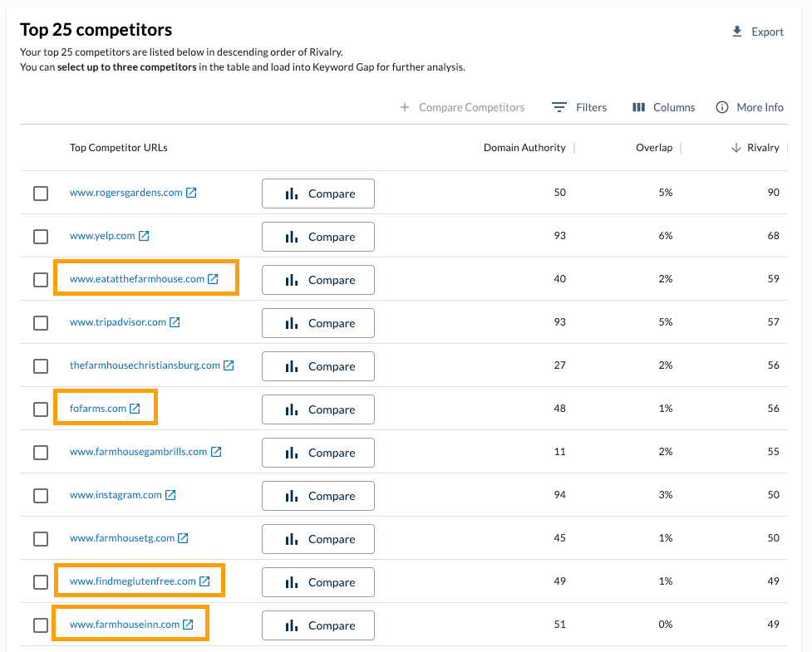Click bar chart icon on rogersgardens Compare button
The image size is (812, 652).
click(292, 193)
